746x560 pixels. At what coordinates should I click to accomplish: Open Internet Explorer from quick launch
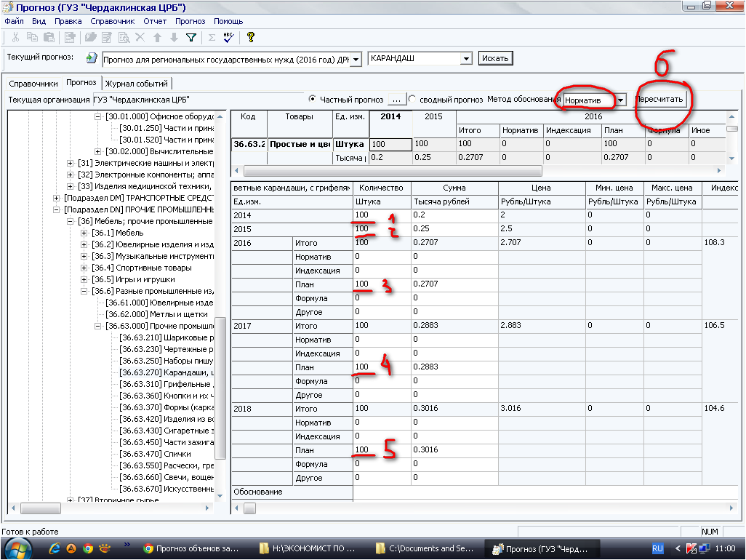pyautogui.click(x=54, y=548)
